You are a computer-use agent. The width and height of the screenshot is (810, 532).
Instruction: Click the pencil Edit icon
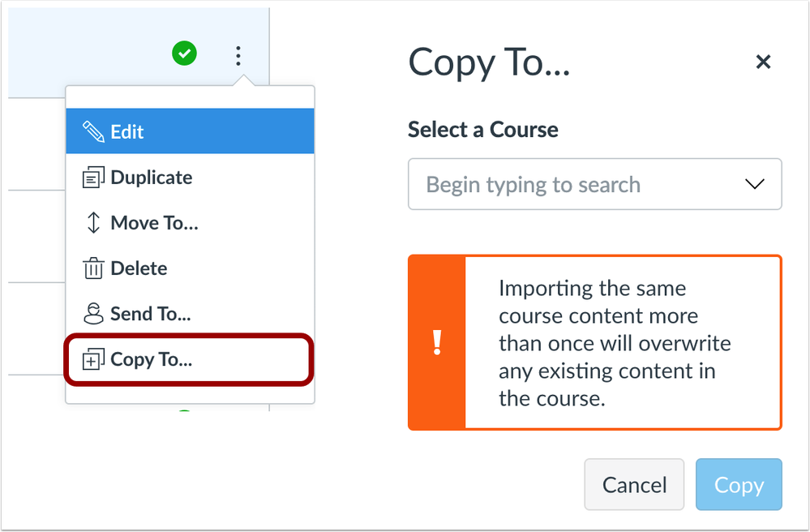click(93, 131)
